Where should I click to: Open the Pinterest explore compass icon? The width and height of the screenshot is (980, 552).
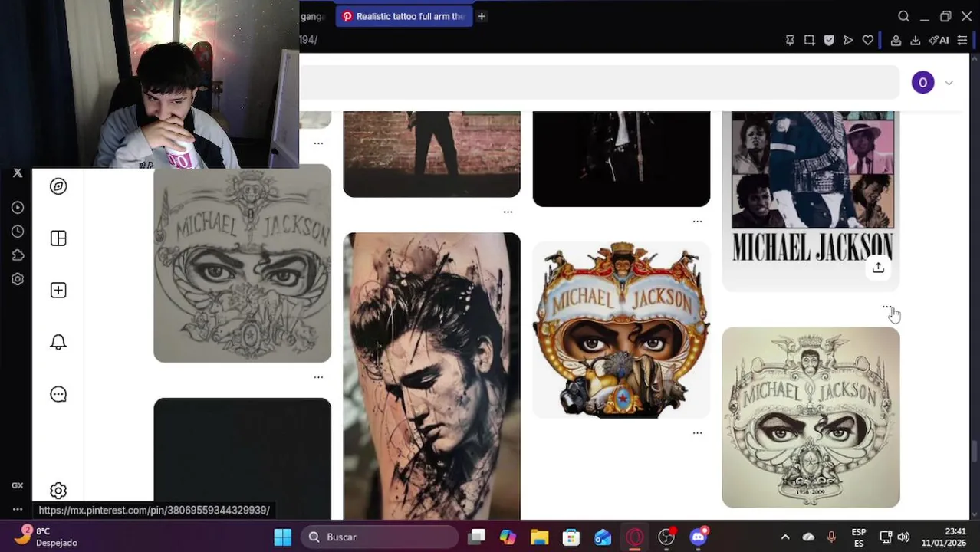pyautogui.click(x=58, y=186)
